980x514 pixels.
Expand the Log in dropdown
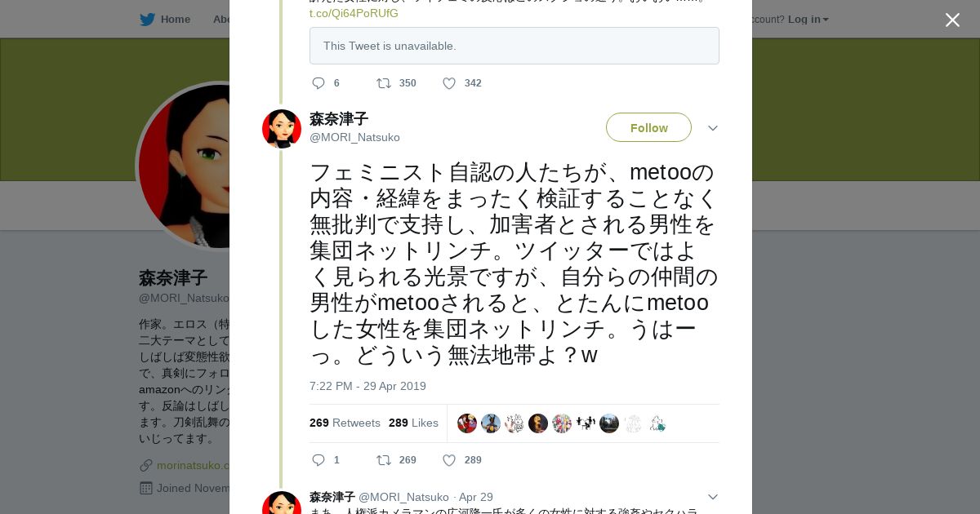point(808,19)
